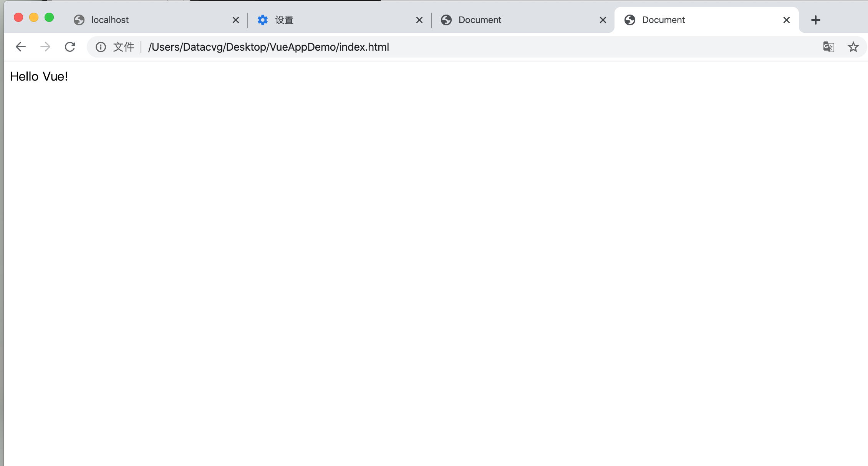Bookmark this page with the star icon
This screenshot has height=466, width=868.
click(x=853, y=46)
